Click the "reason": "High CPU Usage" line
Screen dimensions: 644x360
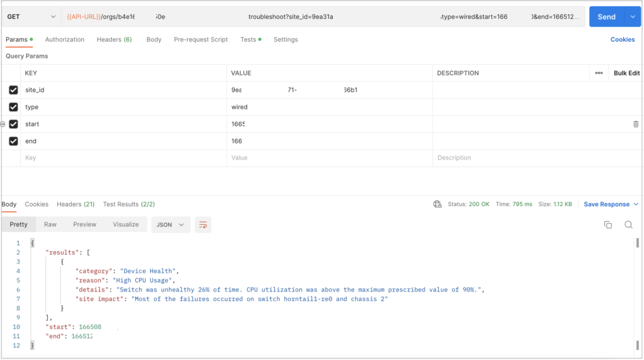(x=125, y=281)
